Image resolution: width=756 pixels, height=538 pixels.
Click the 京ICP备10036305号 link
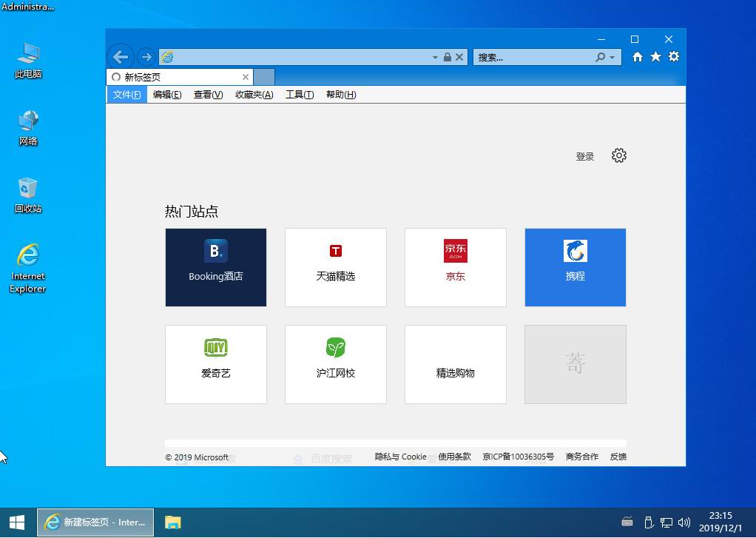519,457
